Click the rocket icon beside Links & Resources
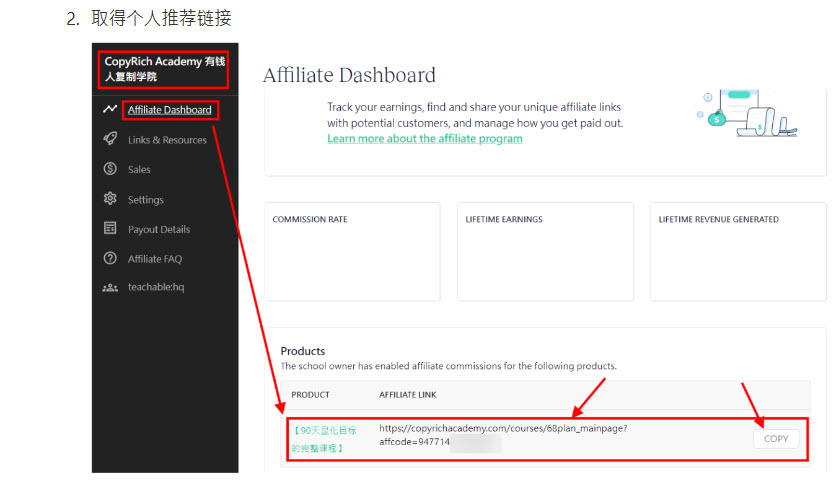The height and width of the screenshot is (484, 835). click(110, 139)
